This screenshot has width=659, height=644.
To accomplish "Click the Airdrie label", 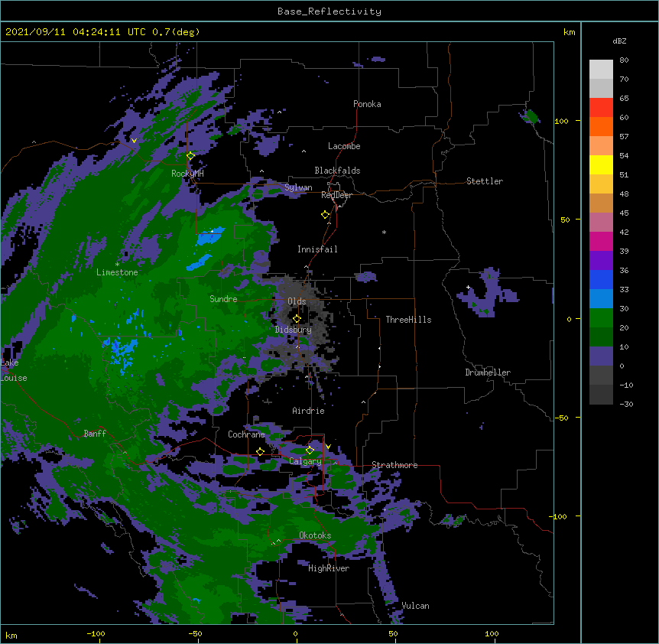I will point(309,411).
